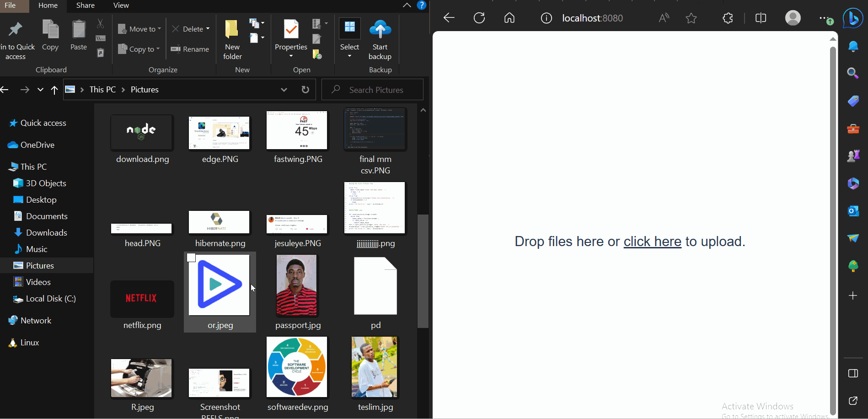Click the browser Home icon
868x419 pixels.
pos(509,18)
